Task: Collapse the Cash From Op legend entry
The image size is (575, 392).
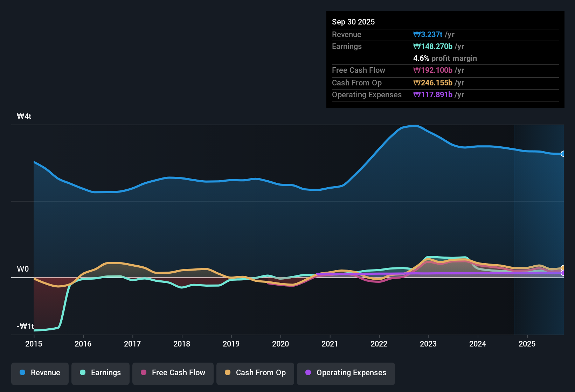Action: pyautogui.click(x=255, y=373)
